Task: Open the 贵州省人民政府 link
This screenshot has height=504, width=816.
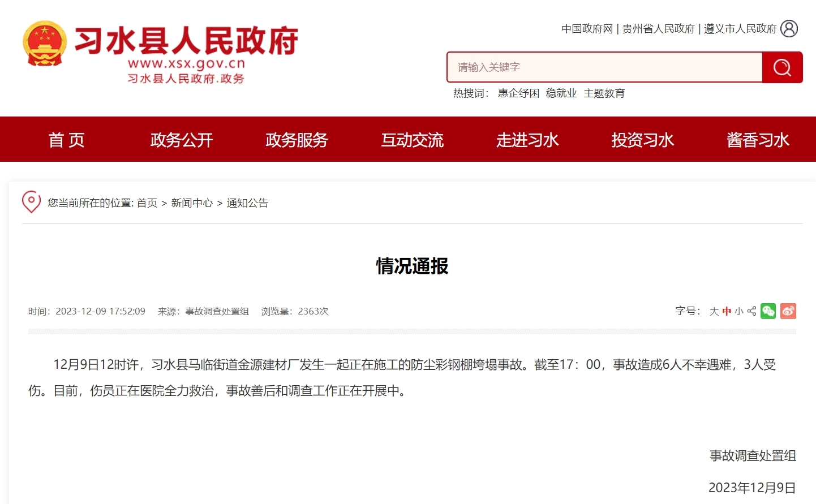Action: click(658, 29)
